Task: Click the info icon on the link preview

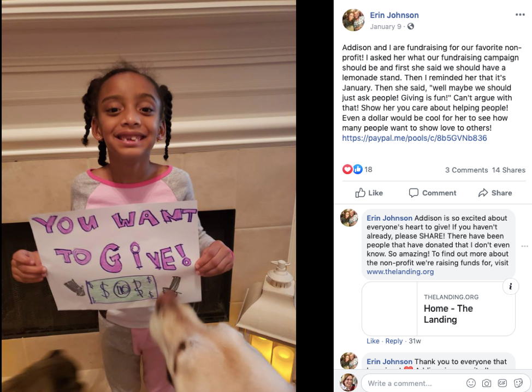Action: (x=510, y=287)
